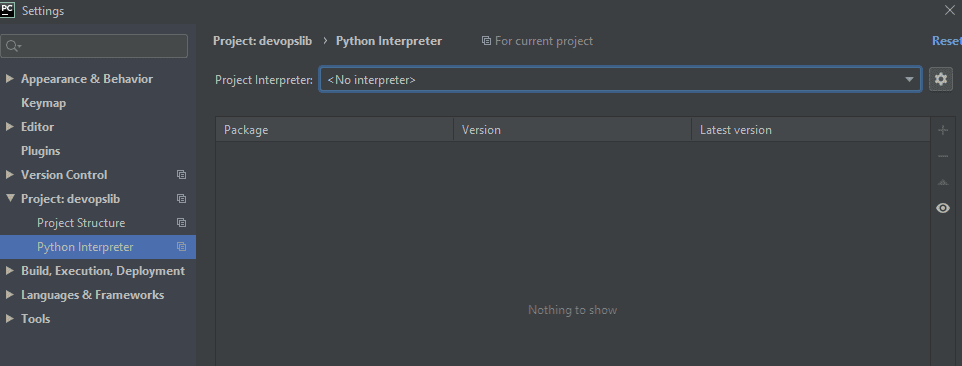Open interpreter gear settings menu
This screenshot has width=962, height=366.
pyautogui.click(x=941, y=79)
